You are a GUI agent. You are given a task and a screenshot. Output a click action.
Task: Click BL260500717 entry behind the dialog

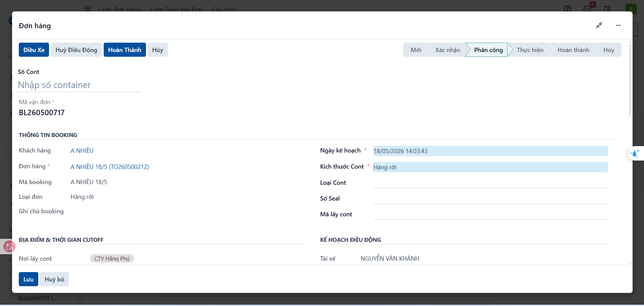click(38, 298)
